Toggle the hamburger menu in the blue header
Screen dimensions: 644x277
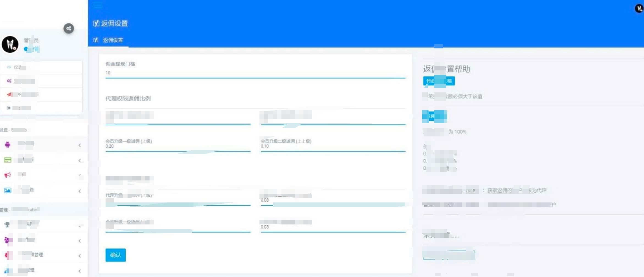(x=98, y=5)
